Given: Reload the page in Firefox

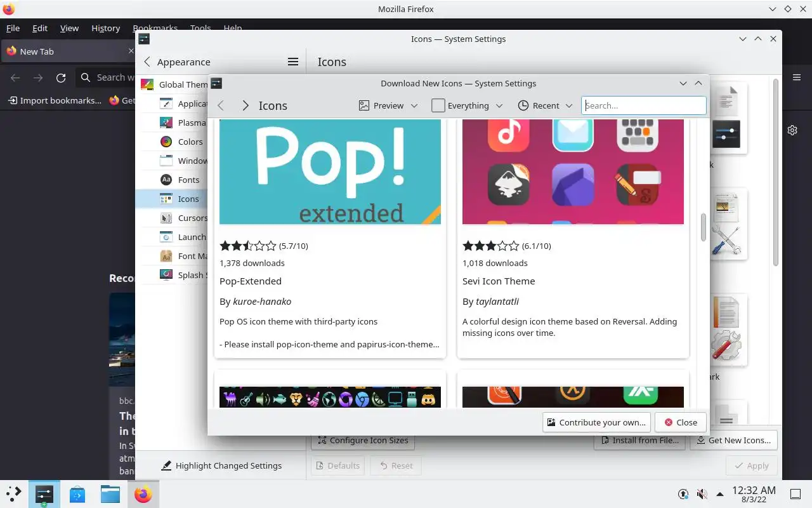Looking at the screenshot, I should 61,77.
